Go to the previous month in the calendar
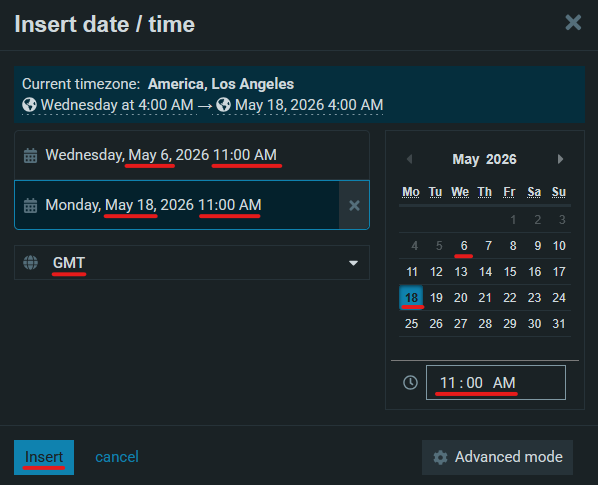The width and height of the screenshot is (598, 485). (x=410, y=159)
